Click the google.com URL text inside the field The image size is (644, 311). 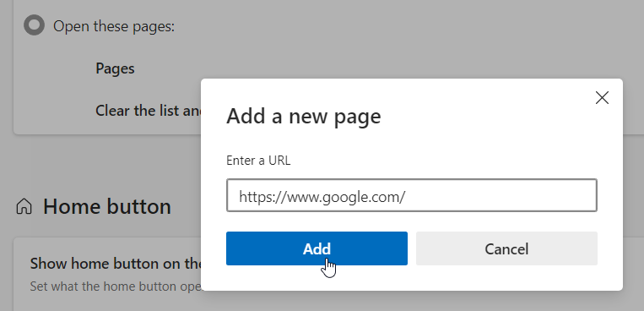(322, 197)
